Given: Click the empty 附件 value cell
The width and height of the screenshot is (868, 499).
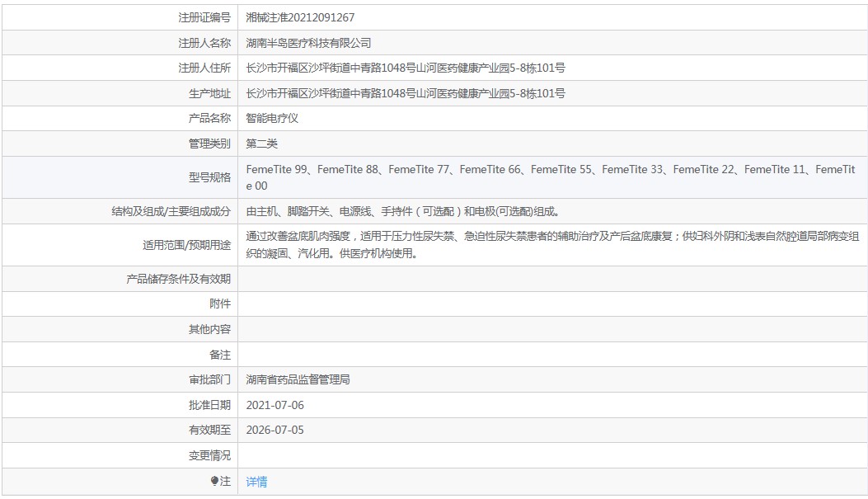Looking at the screenshot, I should pos(552,304).
